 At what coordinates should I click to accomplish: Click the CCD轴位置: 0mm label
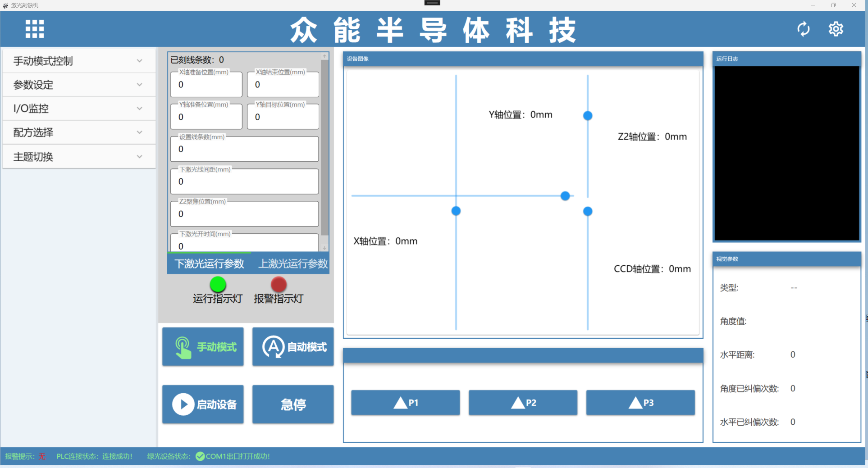pyautogui.click(x=652, y=269)
